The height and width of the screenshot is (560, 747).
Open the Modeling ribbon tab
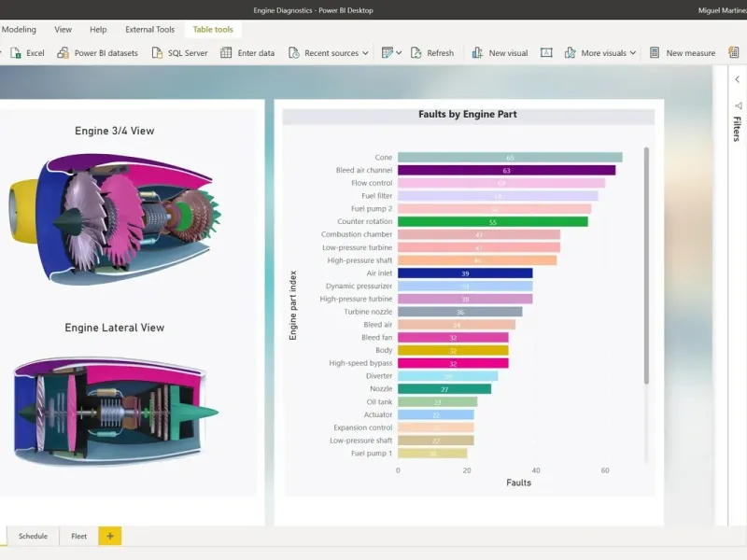[19, 30]
